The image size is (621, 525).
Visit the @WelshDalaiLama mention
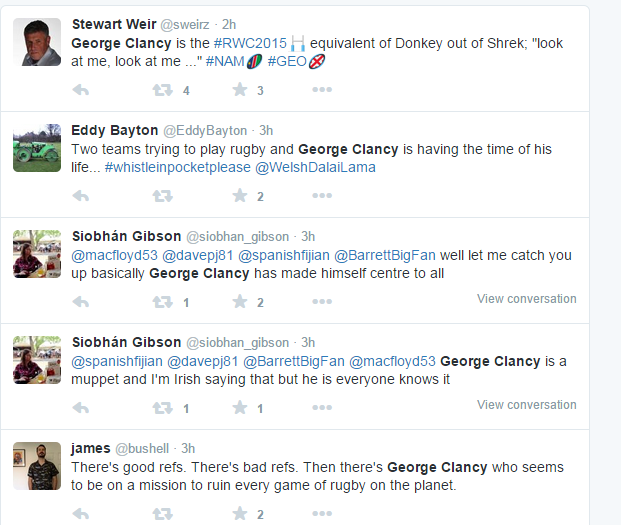tap(315, 167)
